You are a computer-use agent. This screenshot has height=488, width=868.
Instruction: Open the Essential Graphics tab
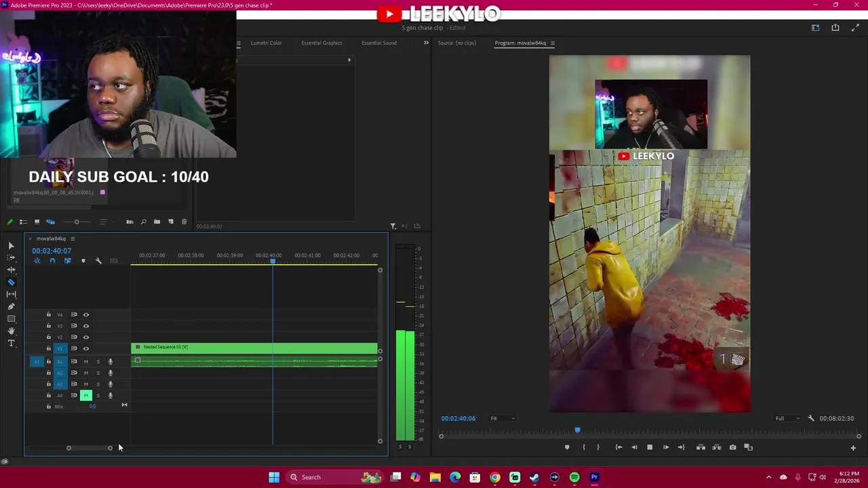point(321,43)
